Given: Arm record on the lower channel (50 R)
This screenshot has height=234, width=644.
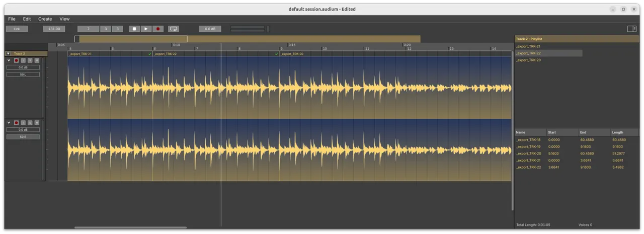Looking at the screenshot, I should tap(16, 123).
